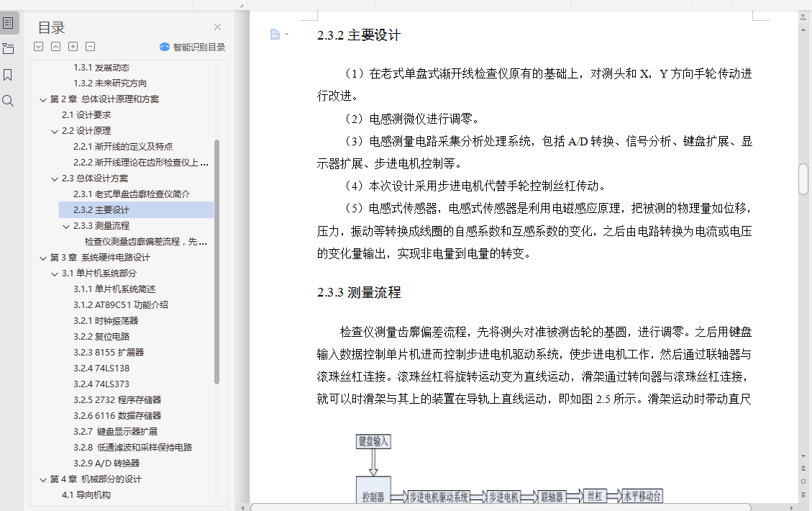Collapse the 第 4 章 机械部分的设计 node
Image resolution: width=812 pixels, height=511 pixels.
pos(43,480)
